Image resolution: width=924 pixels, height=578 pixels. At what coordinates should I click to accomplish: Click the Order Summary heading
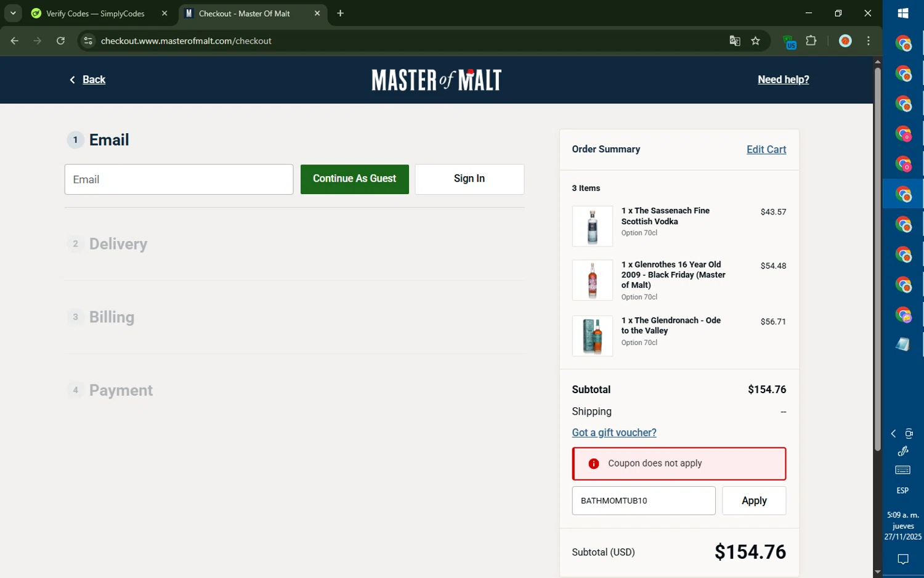pos(606,149)
